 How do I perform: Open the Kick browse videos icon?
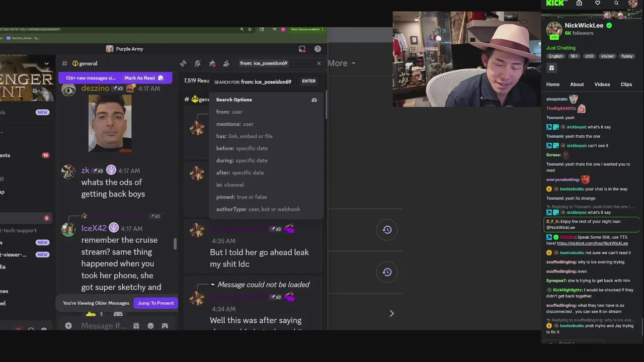tap(579, 3)
